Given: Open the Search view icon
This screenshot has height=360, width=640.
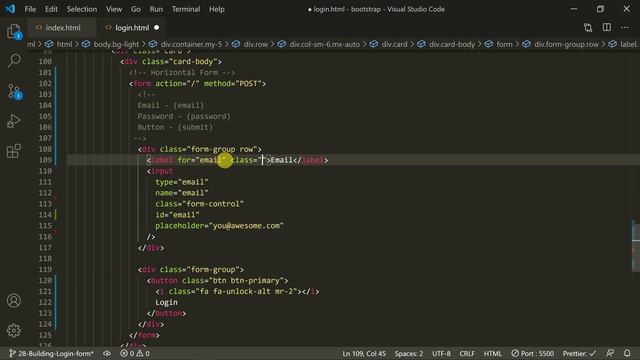Looking at the screenshot, I should [14, 61].
